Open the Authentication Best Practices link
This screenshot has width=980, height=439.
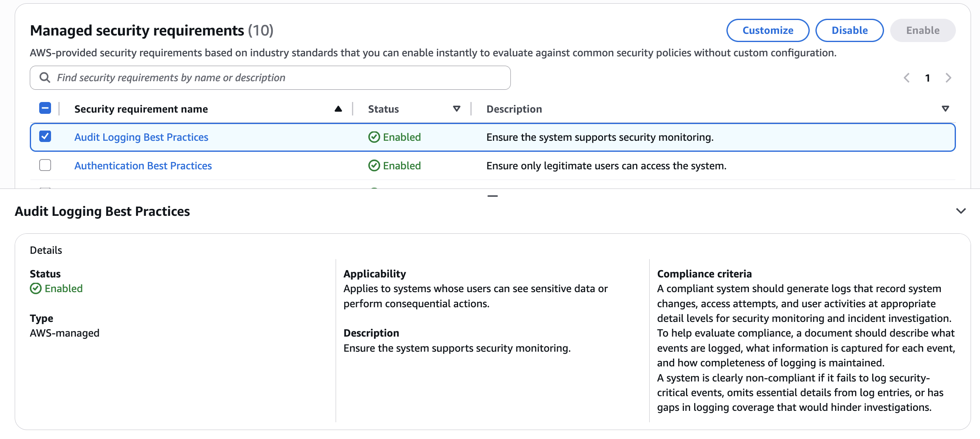[143, 166]
